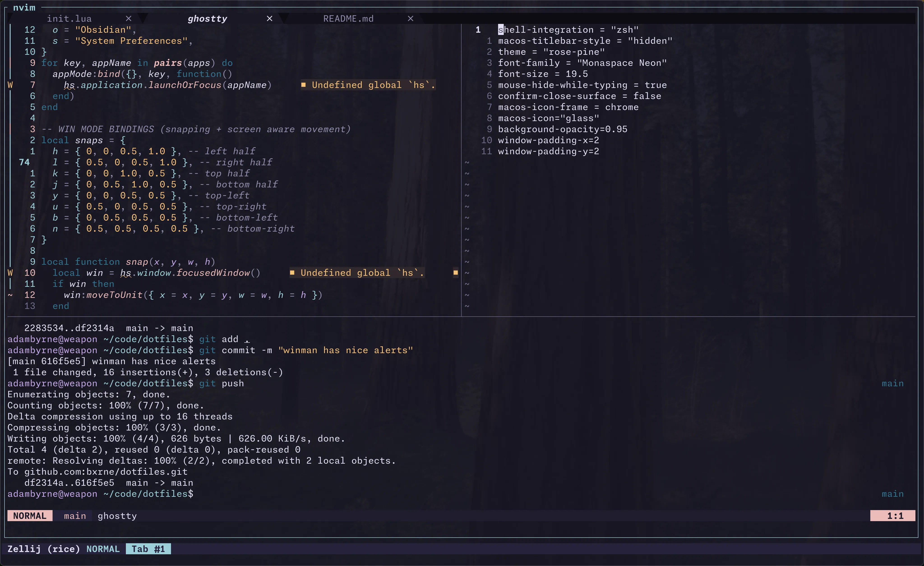
Task: Select the ghostty tab label
Action: 207,19
